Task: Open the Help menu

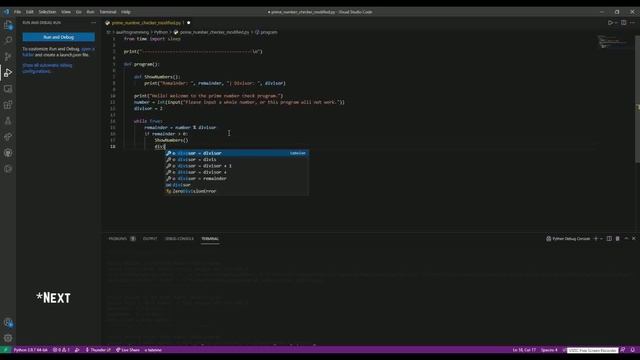Action: [126, 12]
